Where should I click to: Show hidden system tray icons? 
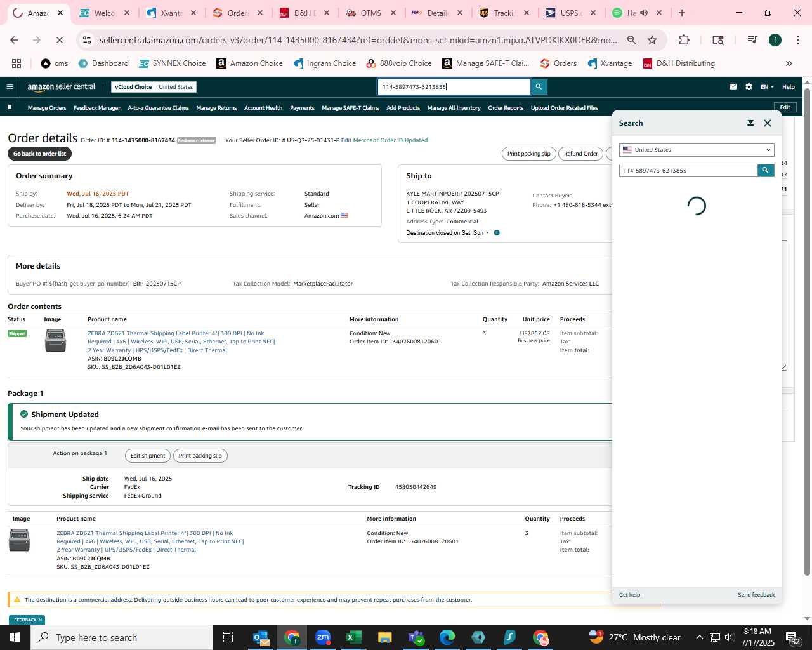coord(700,637)
